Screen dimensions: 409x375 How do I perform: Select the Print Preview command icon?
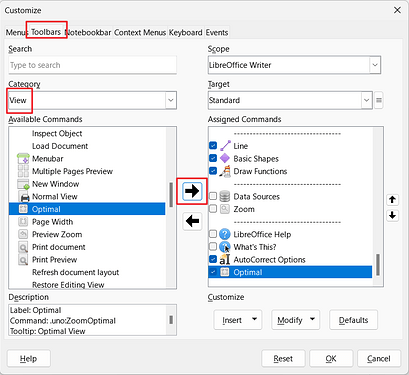[23, 260]
